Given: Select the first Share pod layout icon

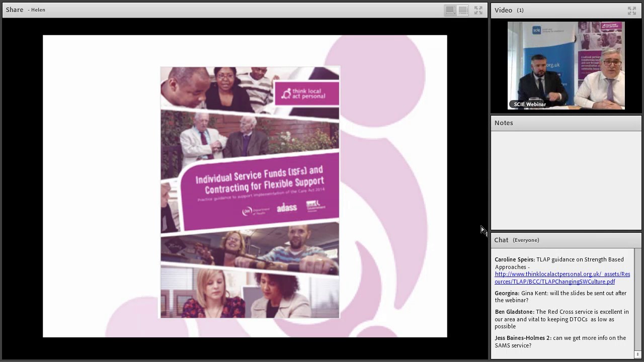Looking at the screenshot, I should coord(450,10).
